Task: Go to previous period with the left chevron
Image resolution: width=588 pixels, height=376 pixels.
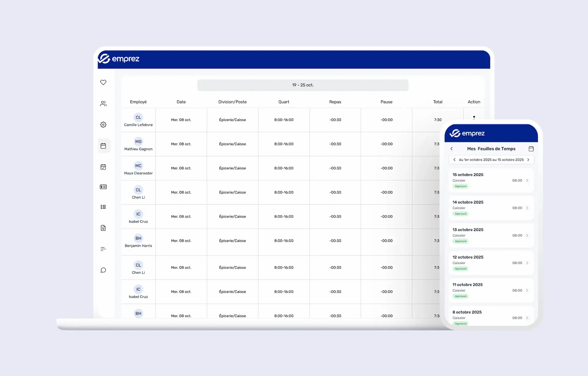Action: [454, 159]
